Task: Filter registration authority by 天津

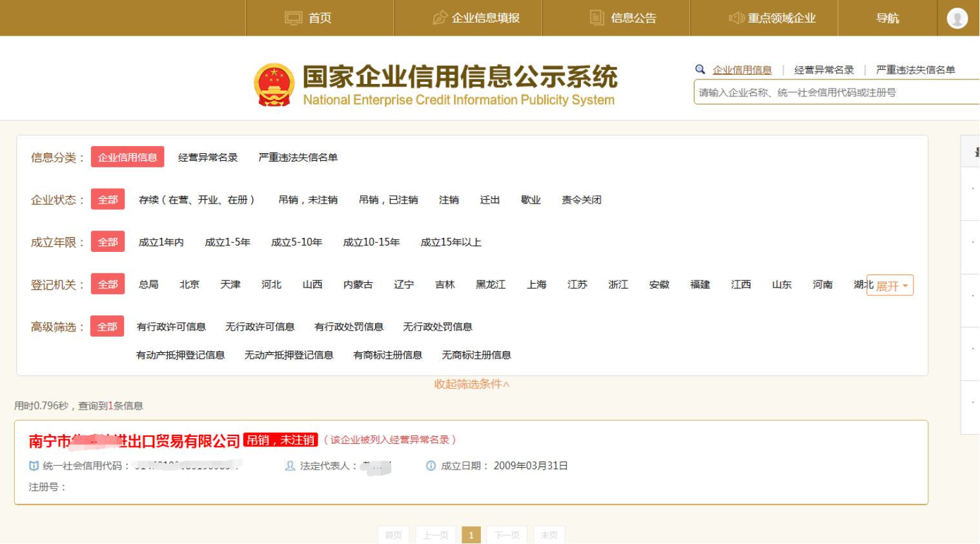Action: [230, 284]
